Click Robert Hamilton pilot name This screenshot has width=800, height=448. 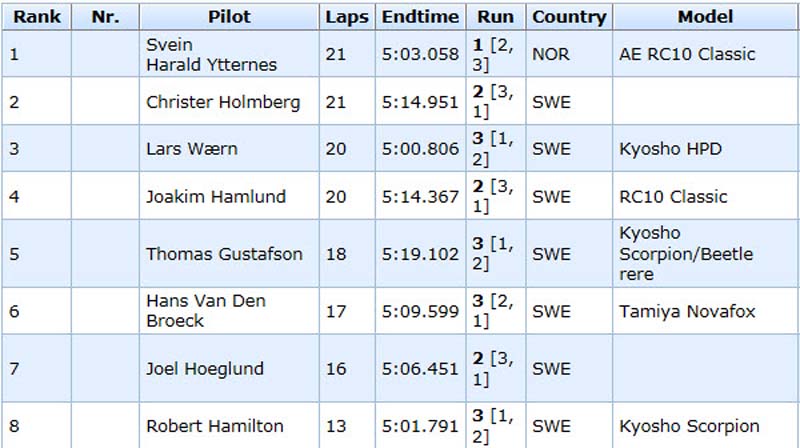coord(214,426)
